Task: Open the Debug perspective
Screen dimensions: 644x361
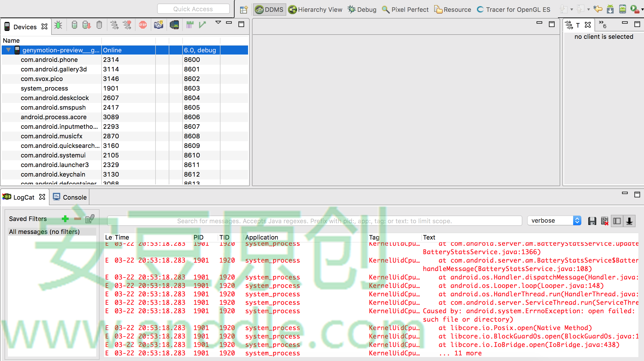Action: click(x=362, y=10)
